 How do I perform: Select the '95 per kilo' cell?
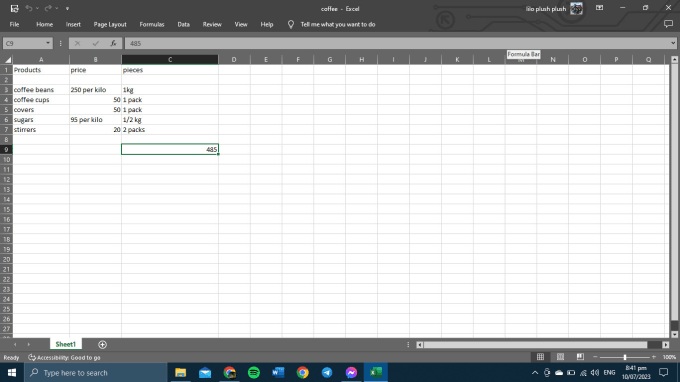point(95,120)
